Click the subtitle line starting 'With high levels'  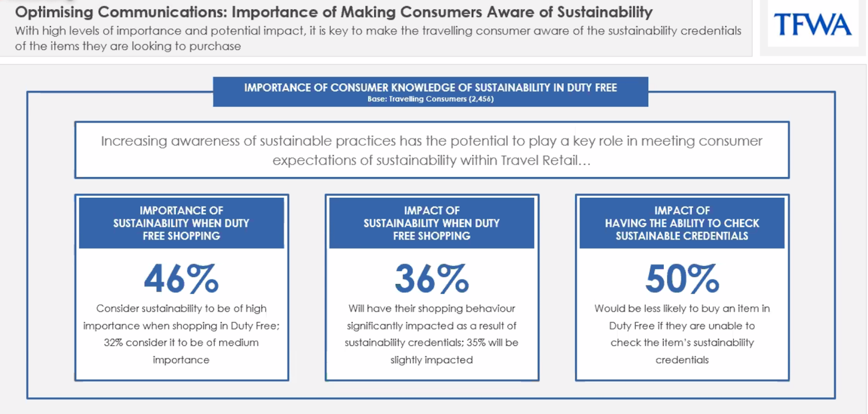coord(378,31)
